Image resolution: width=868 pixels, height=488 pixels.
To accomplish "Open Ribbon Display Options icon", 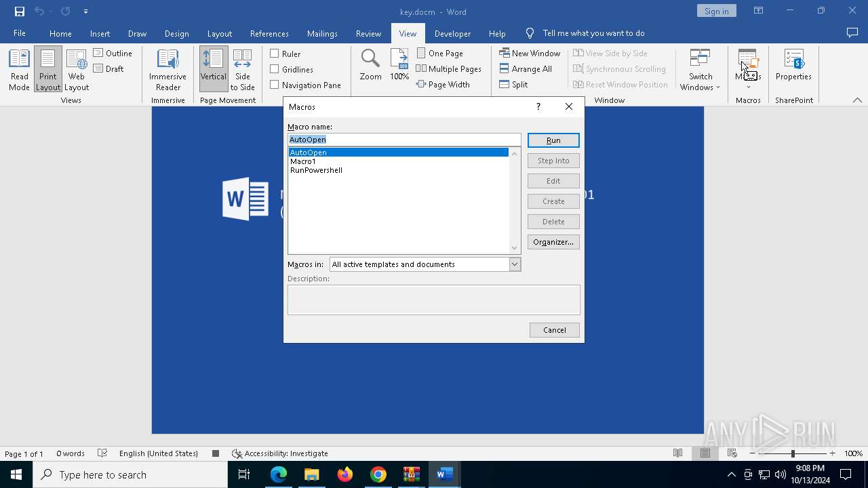I will coord(758,11).
